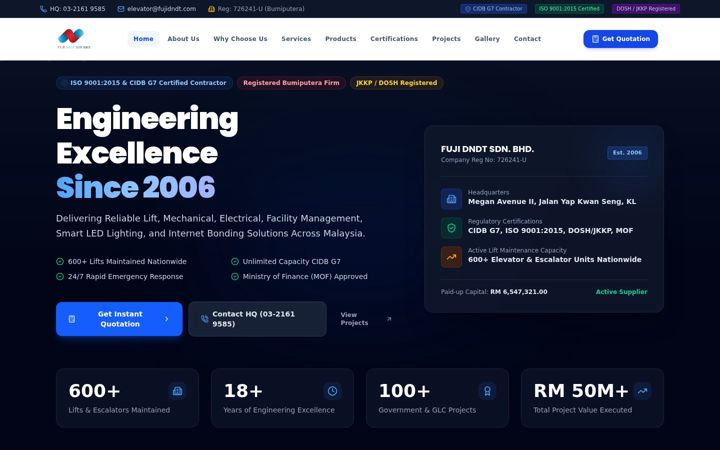Click the trend icon in RM 50M+ card
This screenshot has height=450, width=720.
click(642, 391)
